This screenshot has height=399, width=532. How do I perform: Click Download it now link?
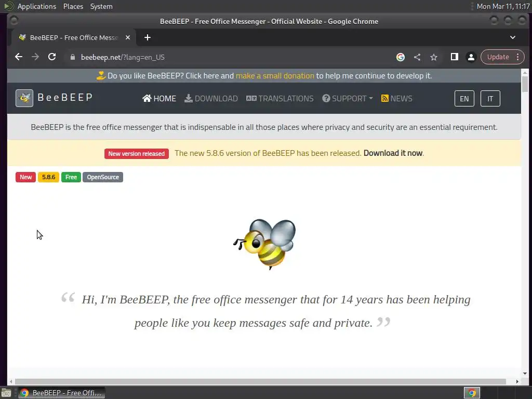click(393, 153)
